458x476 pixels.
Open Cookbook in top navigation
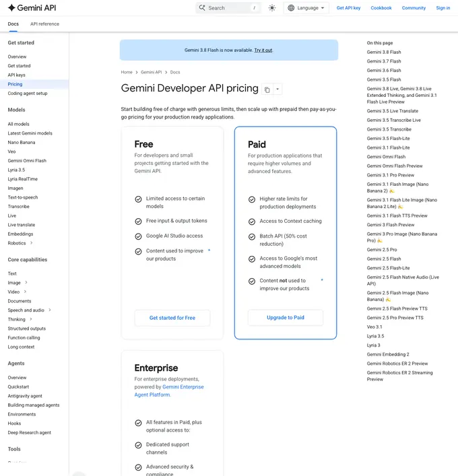(x=381, y=8)
